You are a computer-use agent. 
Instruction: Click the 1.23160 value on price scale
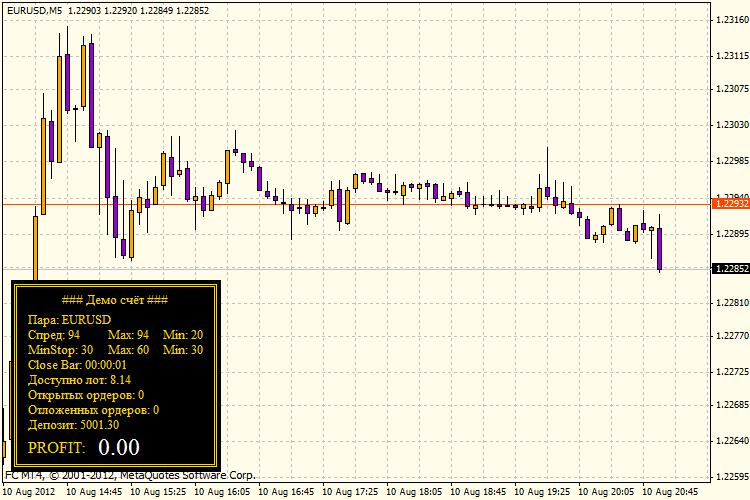(732, 20)
